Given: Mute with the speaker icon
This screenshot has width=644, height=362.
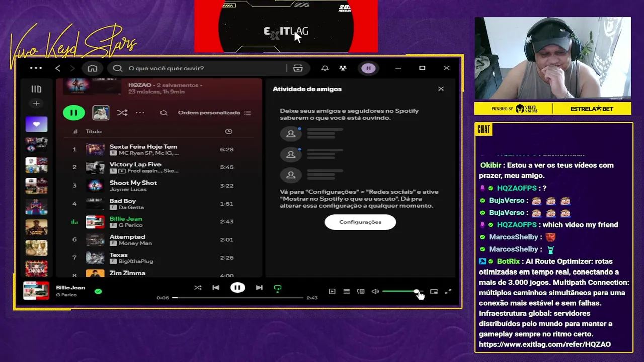Looking at the screenshot, I should point(375,291).
